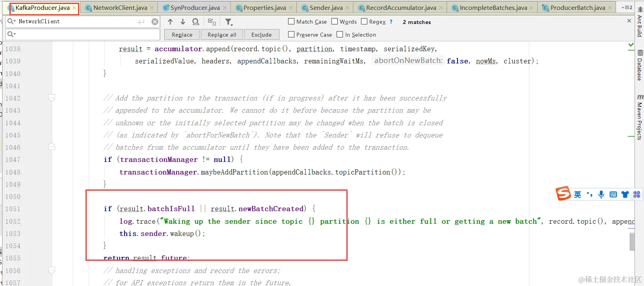Click 'transactionManager' on line 1048
This screenshot has width=644, height=286.
(158, 172)
